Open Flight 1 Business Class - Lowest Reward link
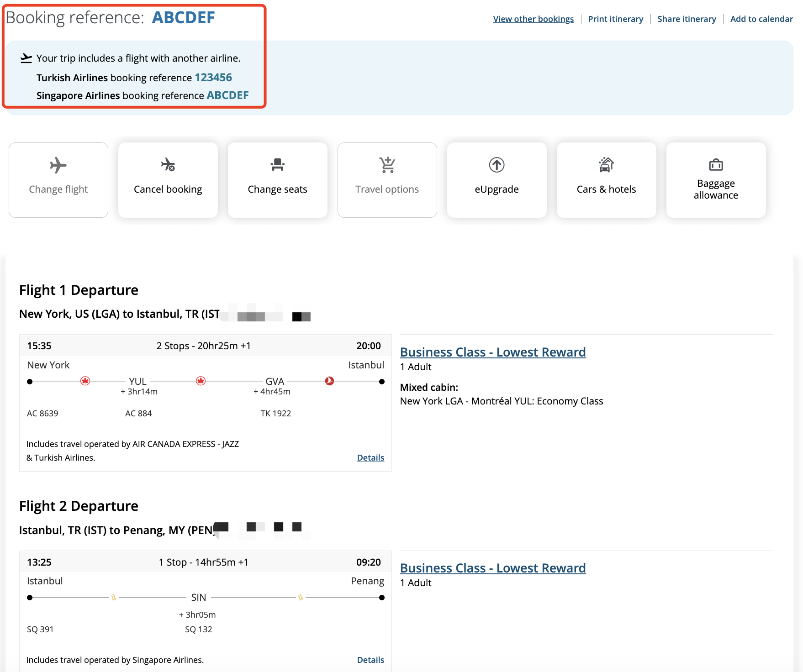The height and width of the screenshot is (672, 803). 493,352
